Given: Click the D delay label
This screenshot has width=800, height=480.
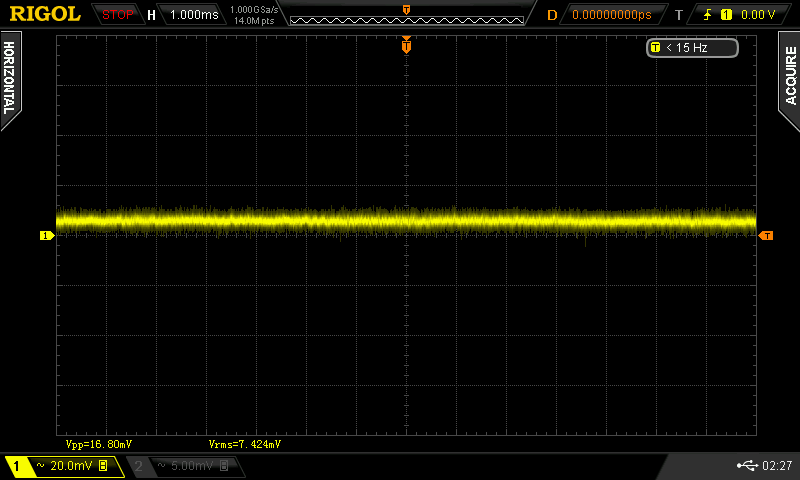Looking at the screenshot, I should coord(552,15).
